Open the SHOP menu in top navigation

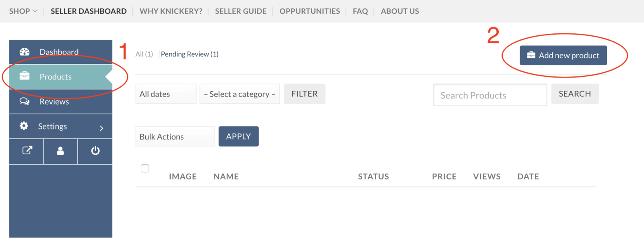click(23, 11)
